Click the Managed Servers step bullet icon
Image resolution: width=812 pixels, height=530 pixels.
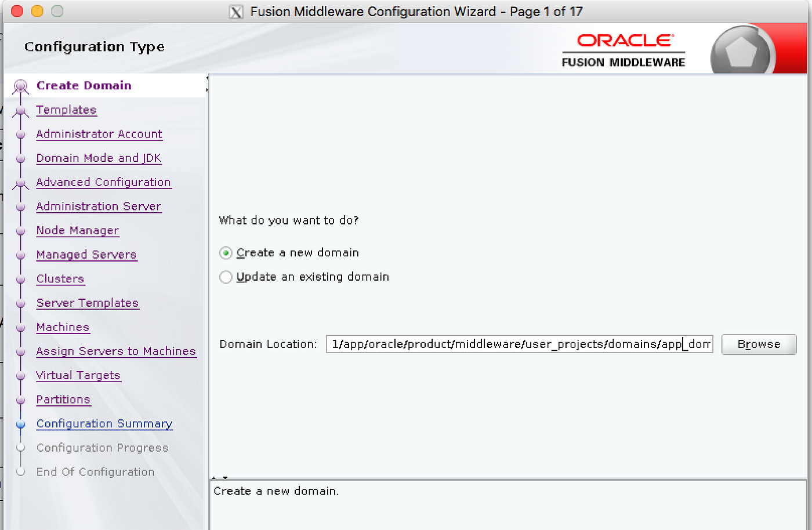click(x=21, y=255)
